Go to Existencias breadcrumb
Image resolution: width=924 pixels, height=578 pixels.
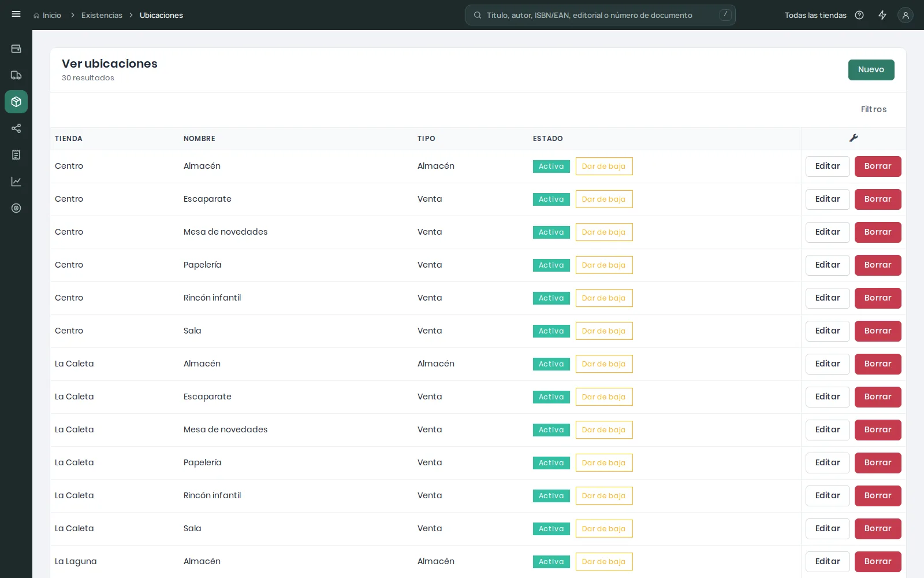click(x=102, y=15)
